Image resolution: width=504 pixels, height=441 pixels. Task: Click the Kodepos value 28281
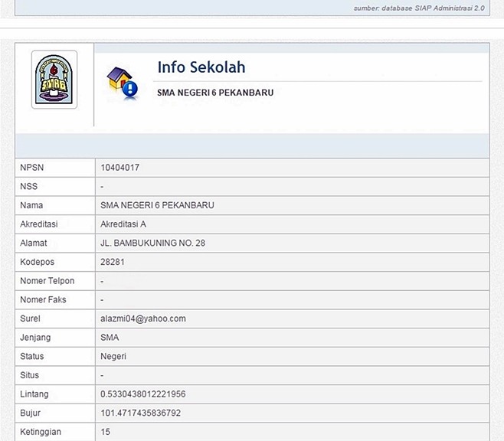(113, 262)
